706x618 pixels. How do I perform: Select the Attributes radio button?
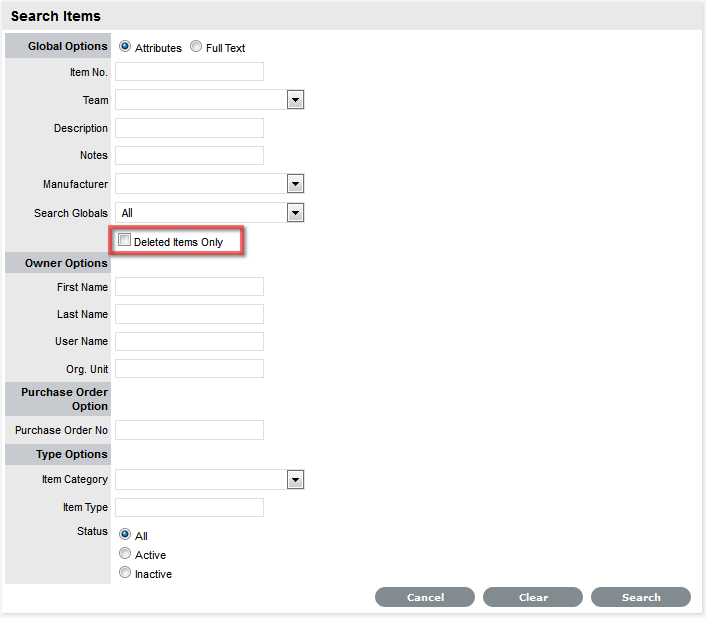[125, 47]
